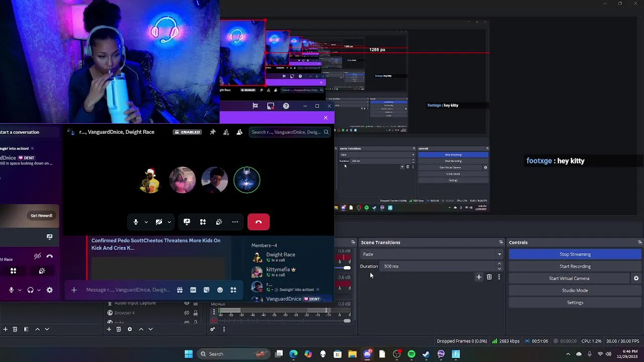644x362 pixels.
Task: Hang up the Discord call
Action: (x=259, y=222)
